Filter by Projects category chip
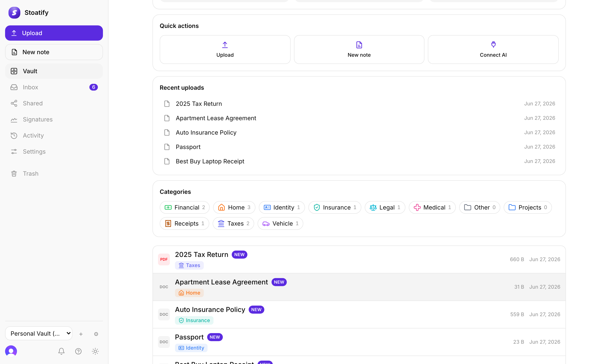This screenshot has height=364, width=610. click(528, 208)
